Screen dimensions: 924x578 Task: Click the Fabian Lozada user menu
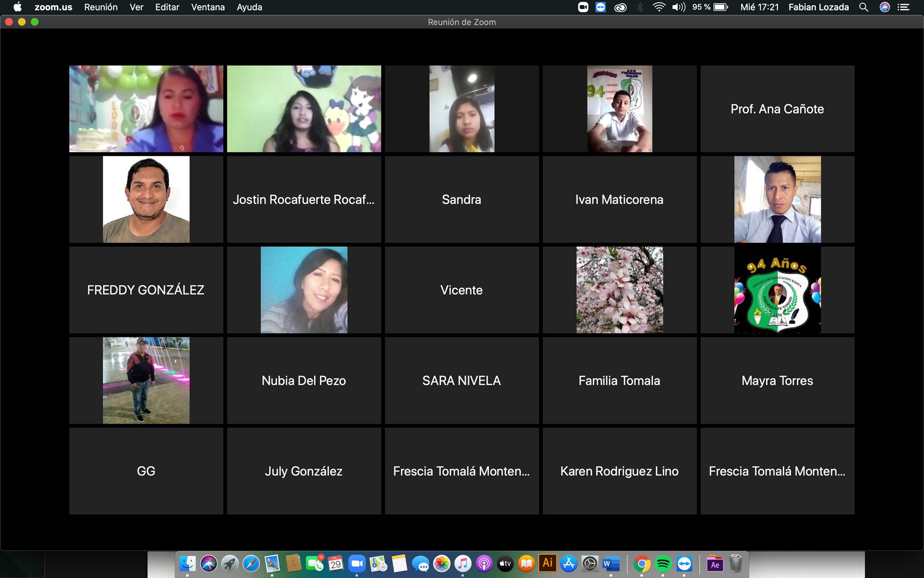(818, 7)
